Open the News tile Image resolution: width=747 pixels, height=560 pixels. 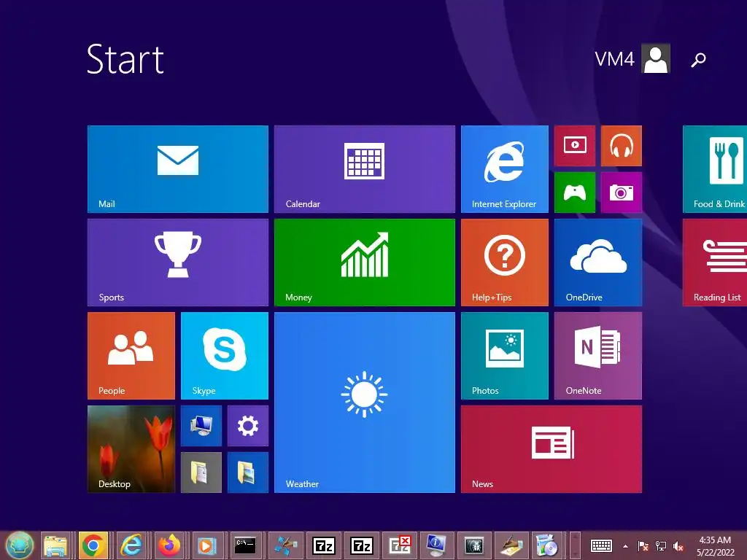[551, 449]
